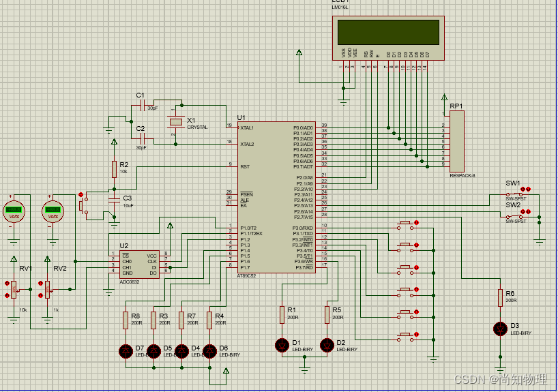Click the CRYSTAL label beside X1

pyautogui.click(x=198, y=127)
